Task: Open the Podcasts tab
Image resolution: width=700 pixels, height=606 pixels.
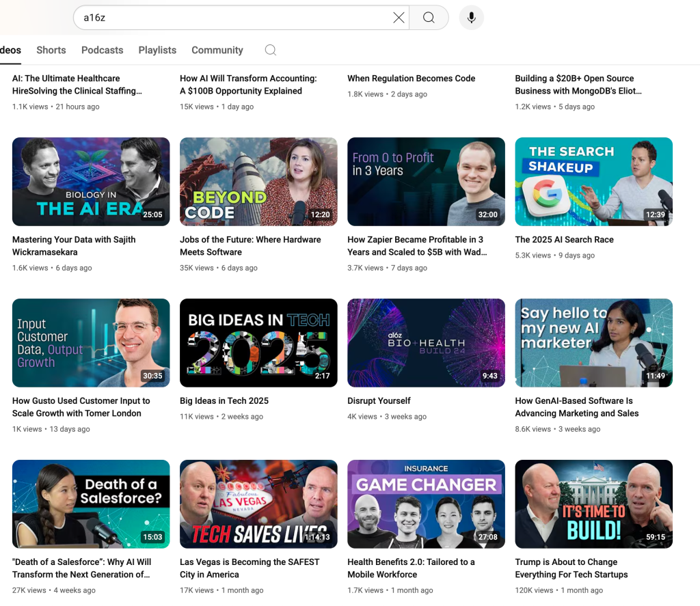Action: coord(102,50)
